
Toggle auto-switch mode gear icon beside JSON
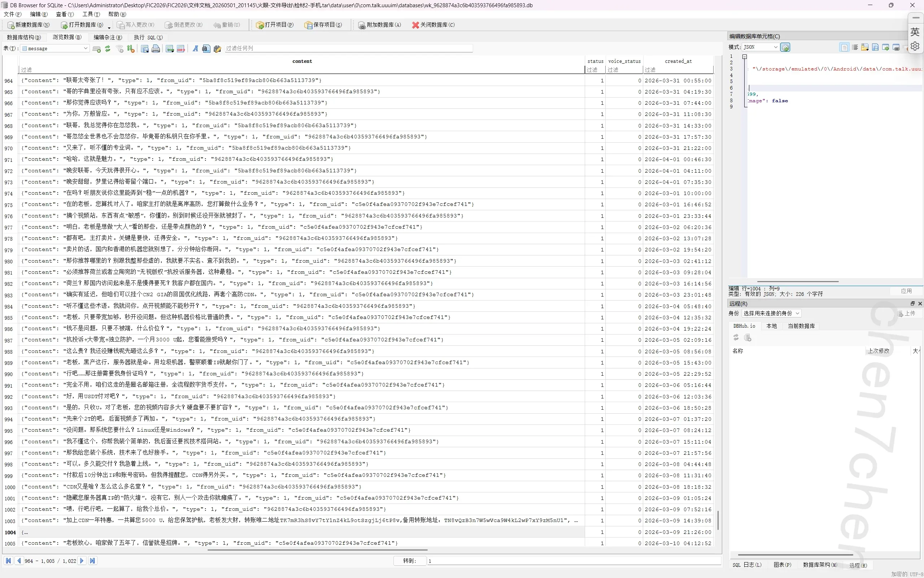click(x=785, y=47)
